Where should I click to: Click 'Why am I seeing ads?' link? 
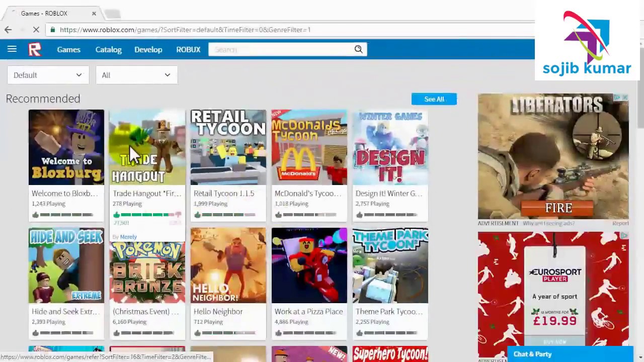548,223
